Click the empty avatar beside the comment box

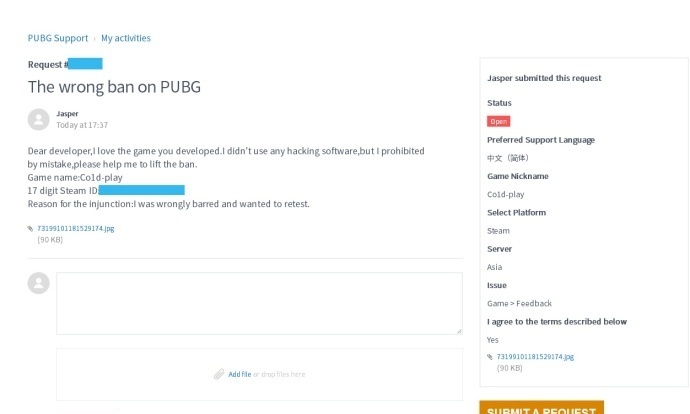(38, 283)
